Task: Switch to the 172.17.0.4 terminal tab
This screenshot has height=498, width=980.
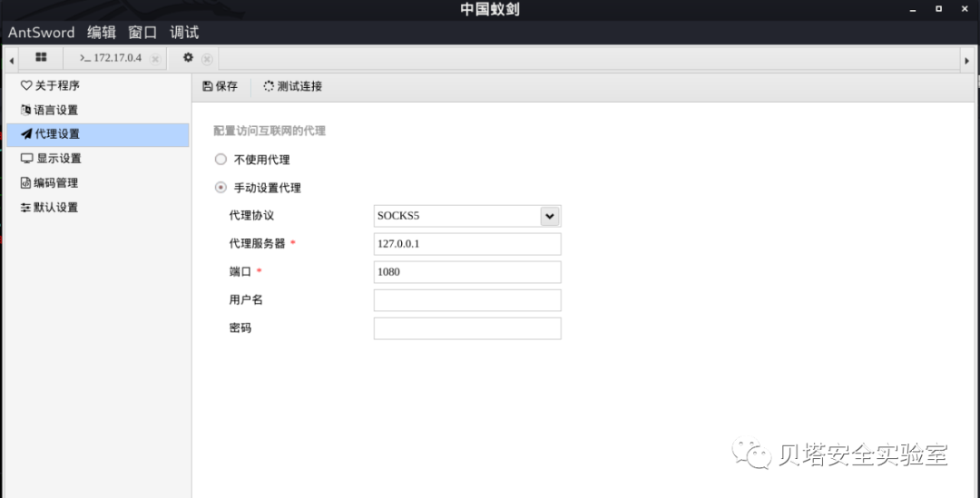Action: pyautogui.click(x=111, y=58)
